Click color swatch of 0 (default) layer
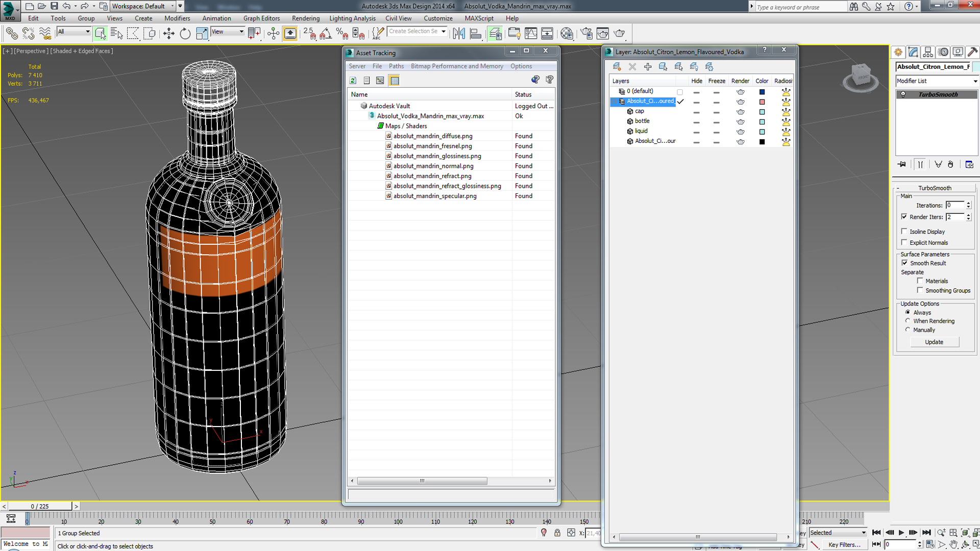 pos(762,92)
